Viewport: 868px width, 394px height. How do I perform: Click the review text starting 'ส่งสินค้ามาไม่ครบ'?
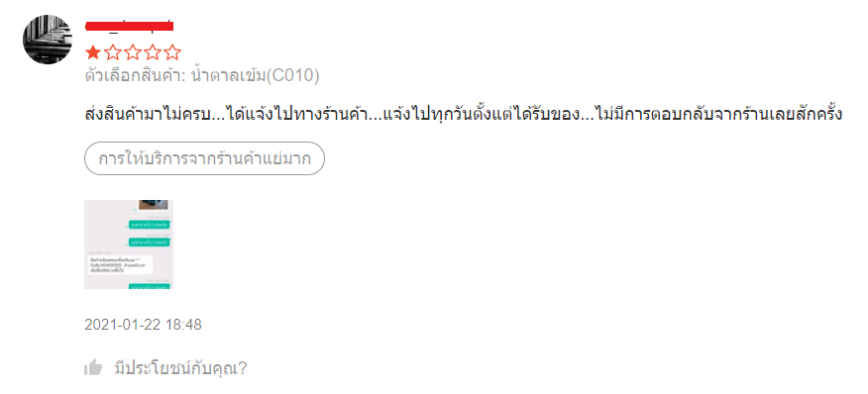pyautogui.click(x=463, y=115)
